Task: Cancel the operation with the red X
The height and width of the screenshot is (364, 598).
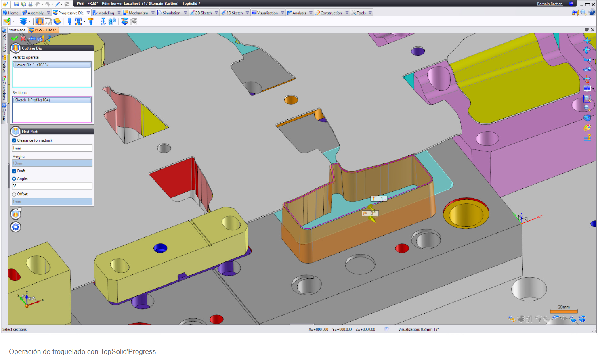Action: 23,39
